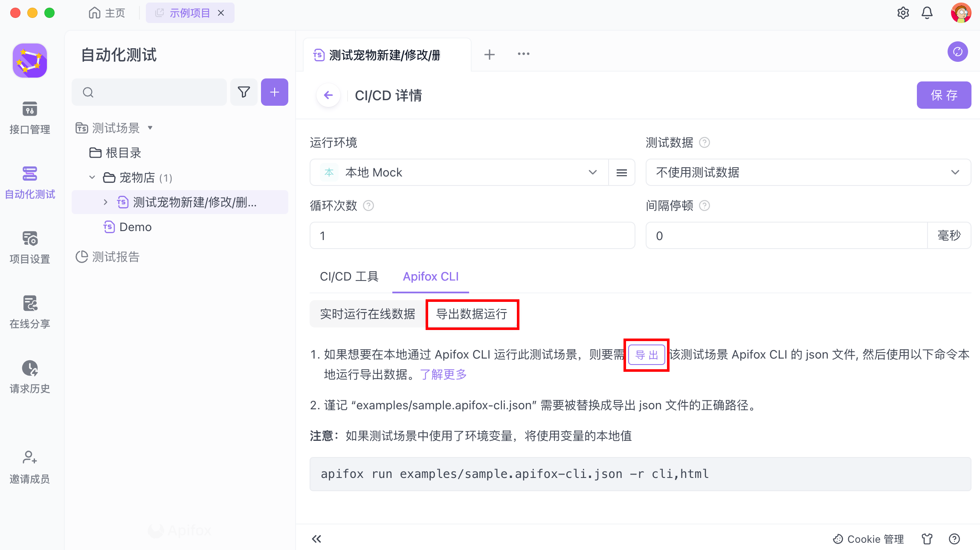Click the purple refresh icon top right
This screenshot has height=550, width=980.
click(x=957, y=52)
